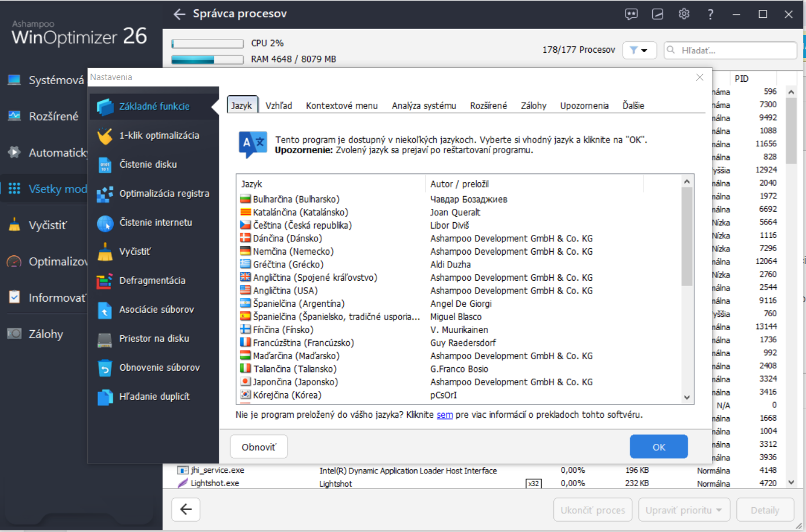Image resolution: width=806 pixels, height=532 pixels.
Task: Click the OK button
Action: coord(659,447)
